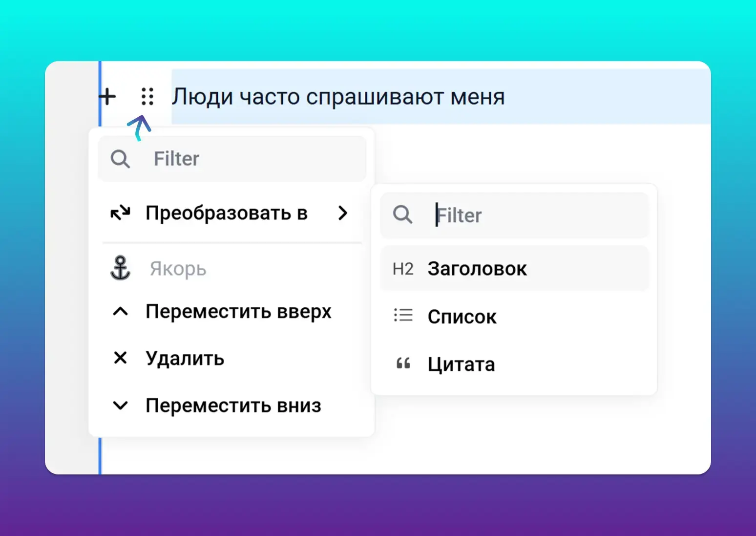This screenshot has width=756, height=536.
Task: Click the down chevron beside Переместить вниз
Action: tap(120, 406)
